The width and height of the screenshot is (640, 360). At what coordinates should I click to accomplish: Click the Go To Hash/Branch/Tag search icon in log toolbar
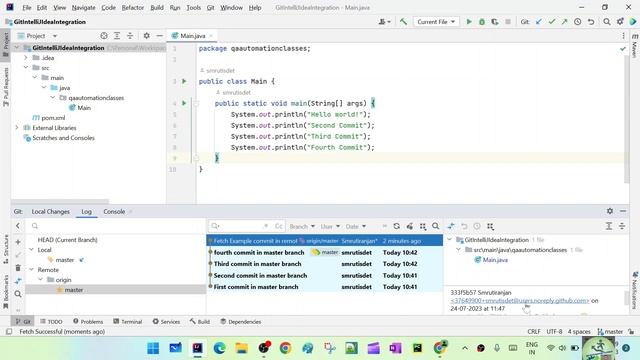coord(436,226)
